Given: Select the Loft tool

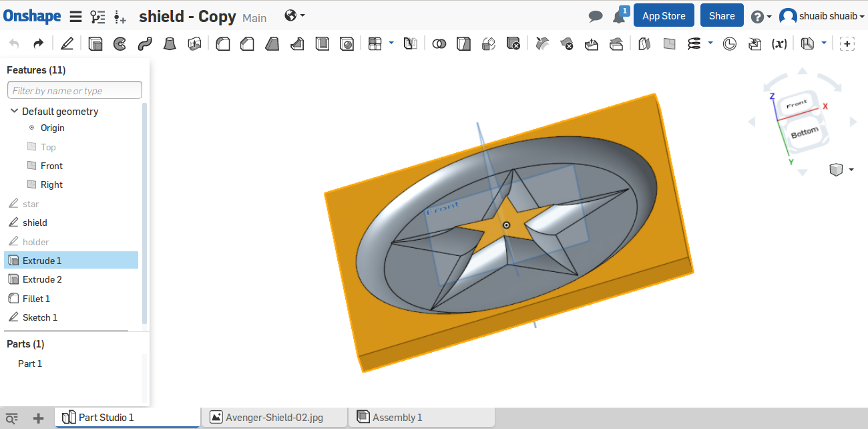Looking at the screenshot, I should tap(170, 44).
